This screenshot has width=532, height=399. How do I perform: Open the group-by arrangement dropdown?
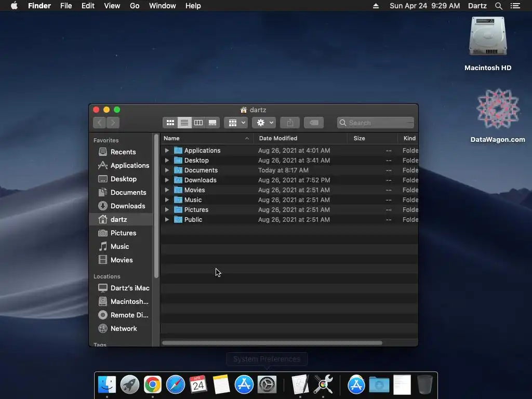(236, 123)
